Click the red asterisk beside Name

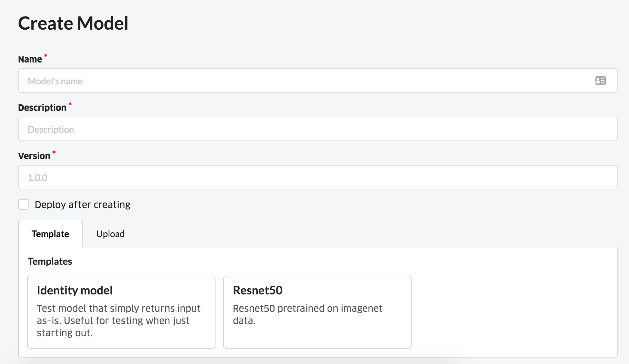46,56
